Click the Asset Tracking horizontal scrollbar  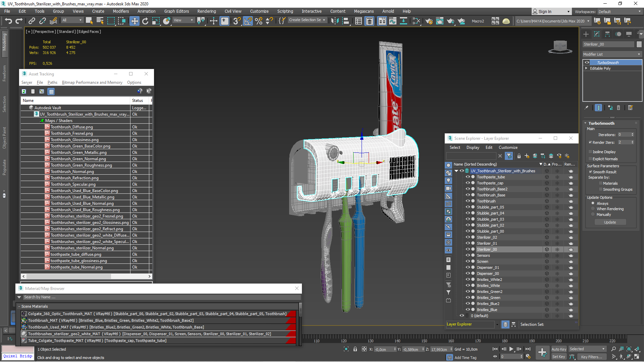(x=87, y=277)
